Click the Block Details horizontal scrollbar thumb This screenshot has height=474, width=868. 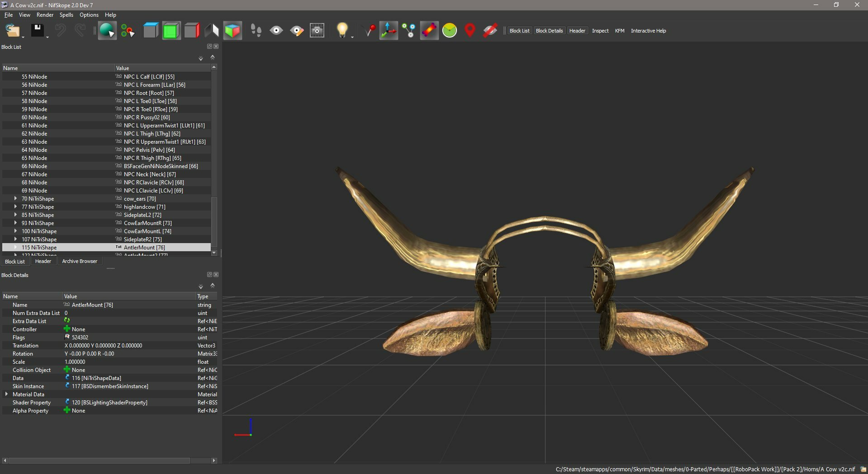[x=100, y=460]
